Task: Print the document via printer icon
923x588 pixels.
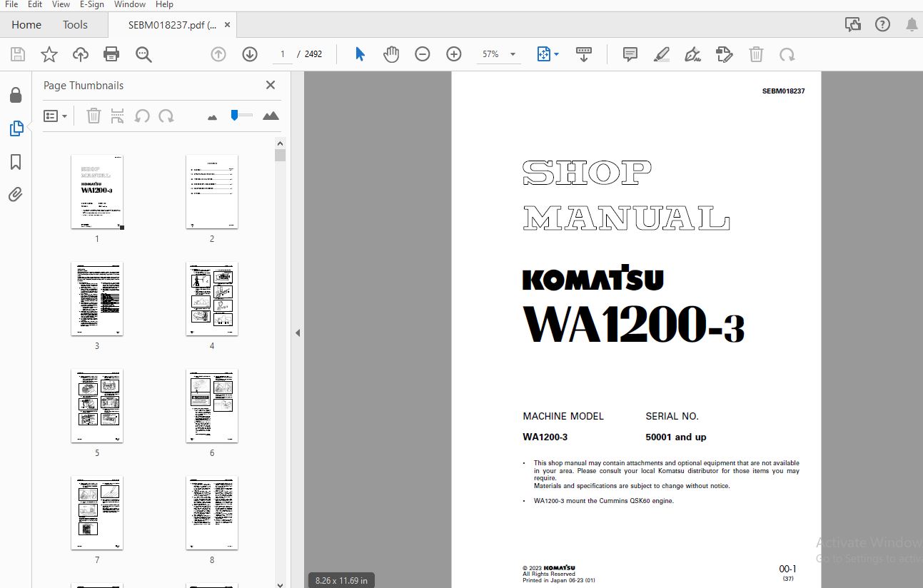Action: tap(111, 54)
